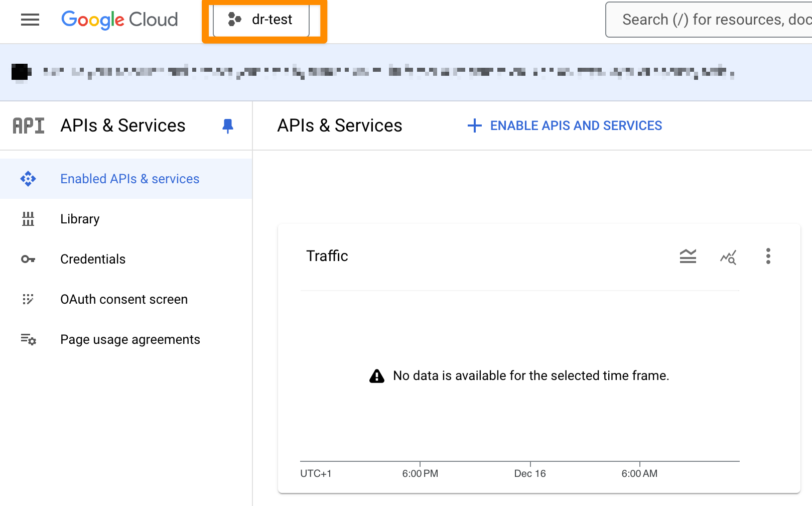812x506 pixels.
Task: Click the plus icon beside Enable APIs
Action: click(x=474, y=125)
